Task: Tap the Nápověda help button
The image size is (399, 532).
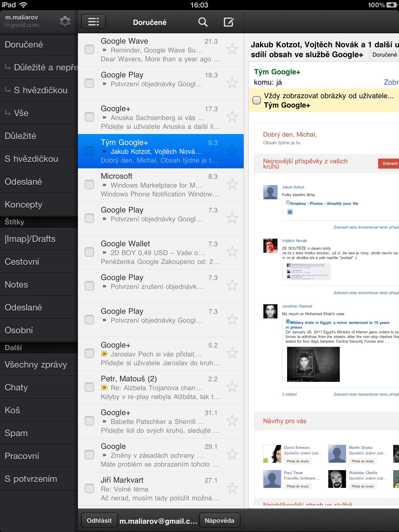Action: tap(220, 521)
